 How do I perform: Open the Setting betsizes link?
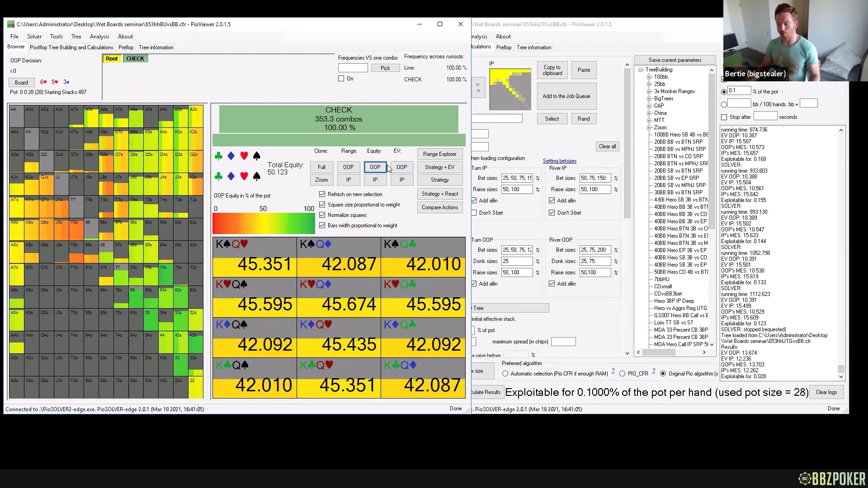tap(559, 161)
